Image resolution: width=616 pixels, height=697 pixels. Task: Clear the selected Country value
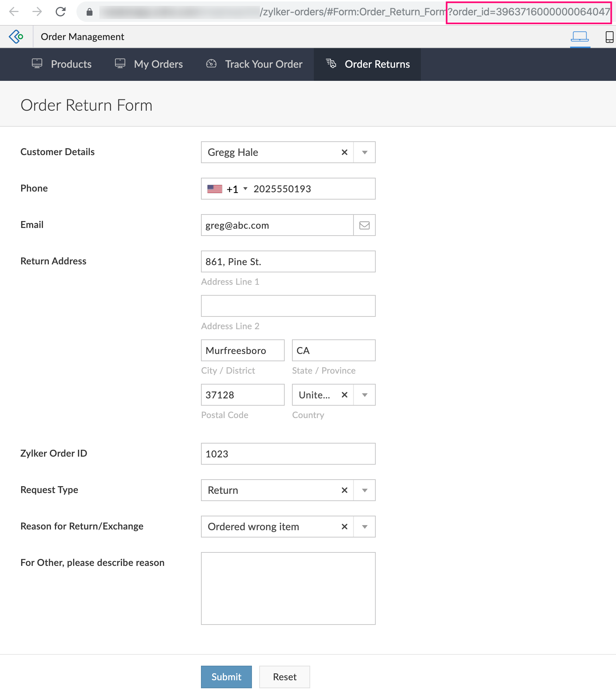[x=344, y=395]
